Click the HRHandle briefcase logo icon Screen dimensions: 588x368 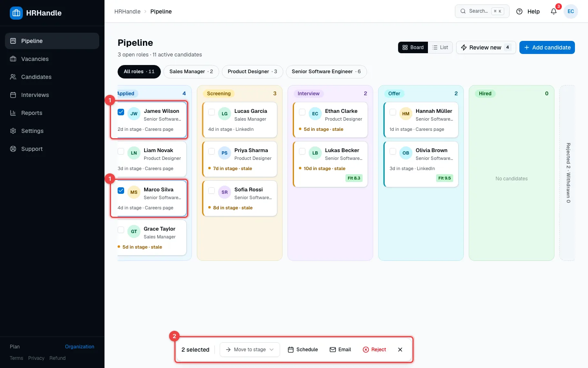[16, 13]
